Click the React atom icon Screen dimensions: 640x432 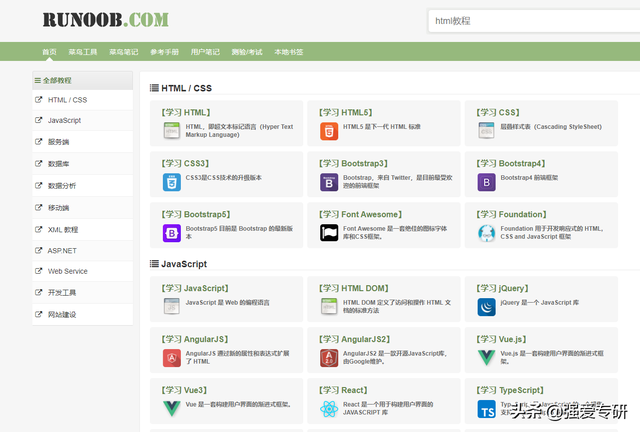click(x=328, y=409)
